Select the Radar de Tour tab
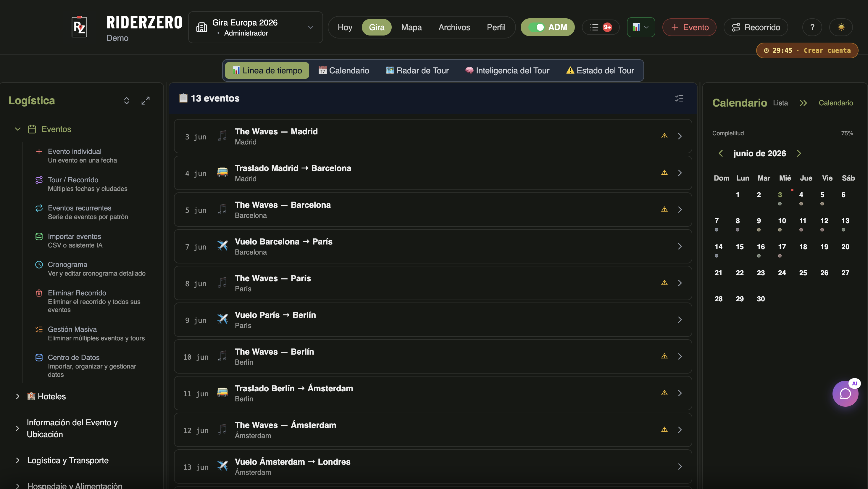868x489 pixels. coord(417,70)
